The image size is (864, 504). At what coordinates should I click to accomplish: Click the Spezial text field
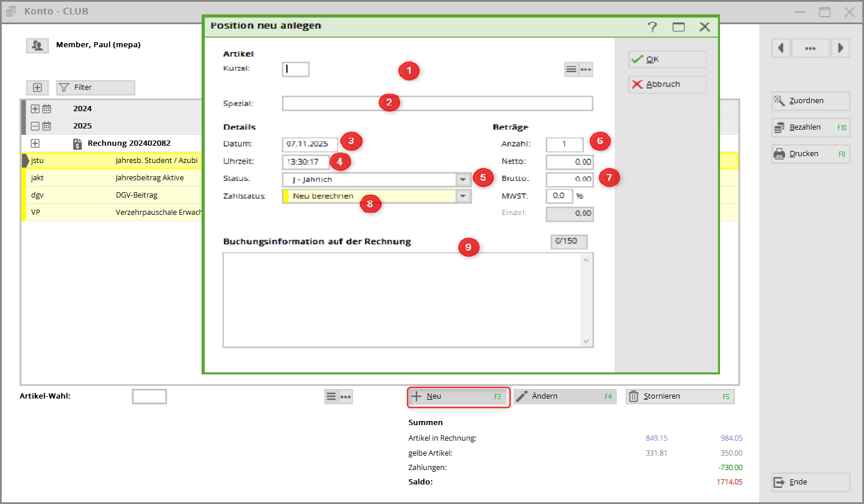coord(437,104)
